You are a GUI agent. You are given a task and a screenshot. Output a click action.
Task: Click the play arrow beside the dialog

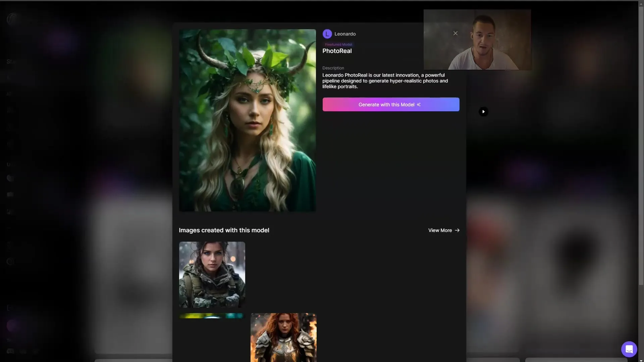click(x=483, y=112)
